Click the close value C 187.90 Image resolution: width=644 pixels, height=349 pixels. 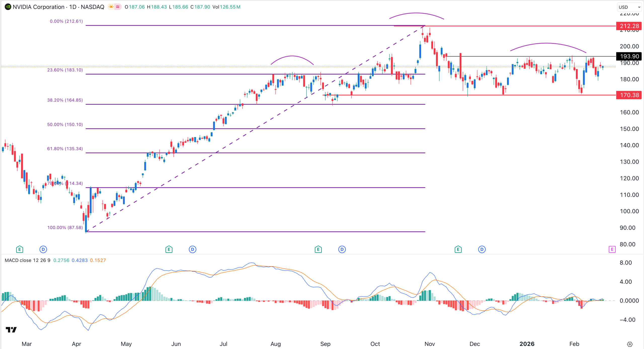pyautogui.click(x=200, y=7)
